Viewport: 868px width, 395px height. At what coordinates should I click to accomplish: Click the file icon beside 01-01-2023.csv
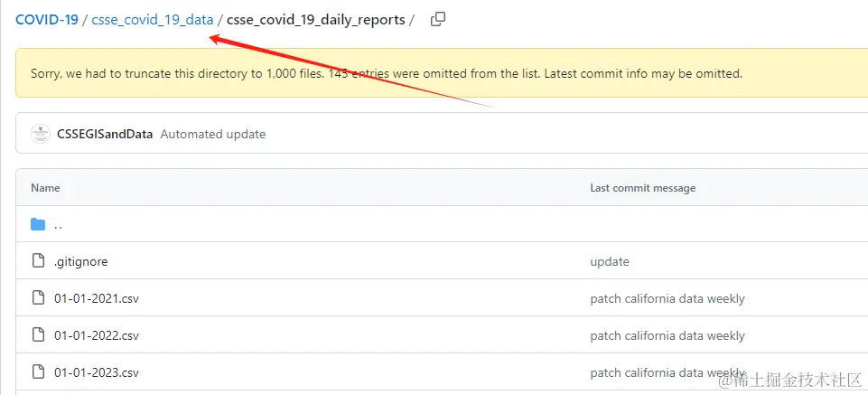pyautogui.click(x=38, y=371)
